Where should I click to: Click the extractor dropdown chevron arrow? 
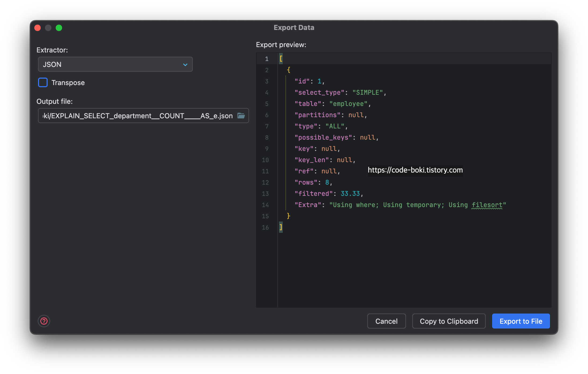(x=185, y=64)
